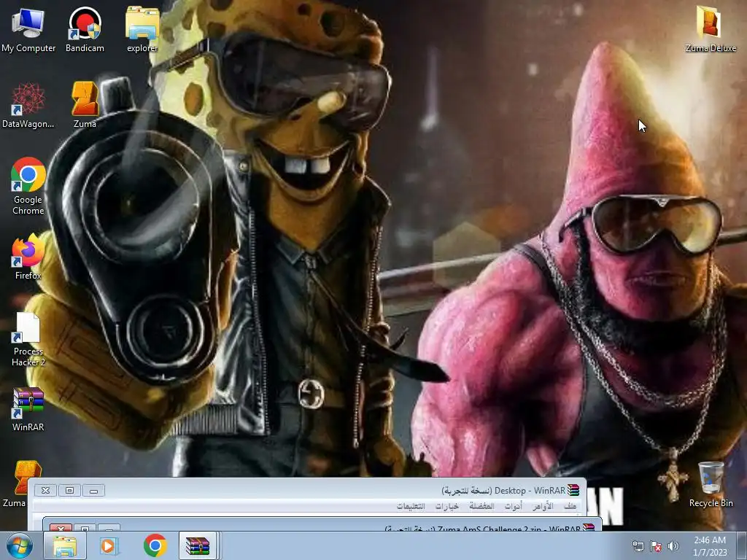This screenshot has height=560, width=747.
Task: Open the My Computer desktop icon
Action: 28,29
